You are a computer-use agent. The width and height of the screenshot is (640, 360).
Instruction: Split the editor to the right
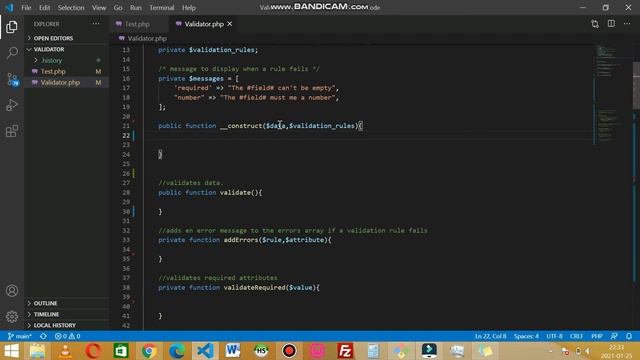pos(611,24)
